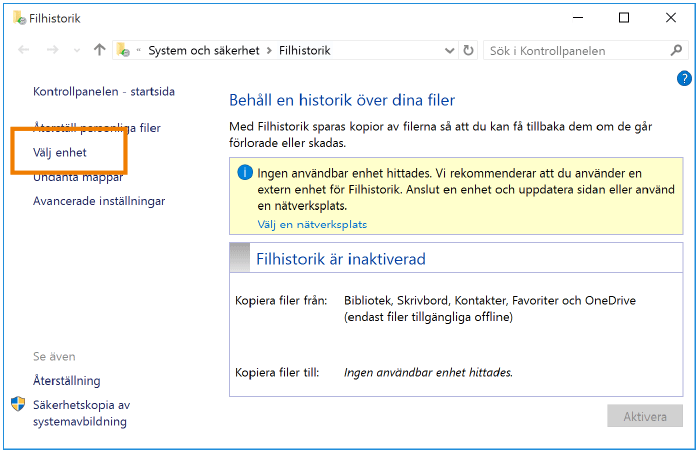This screenshot has height=454, width=700.
Task: Refresh the Filhistorik page
Action: (467, 50)
